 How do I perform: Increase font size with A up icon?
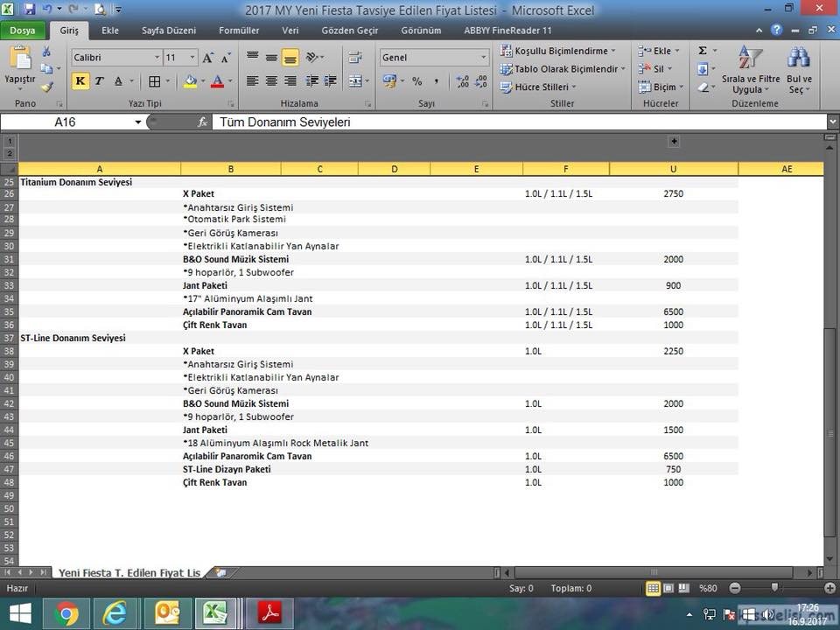[x=208, y=58]
